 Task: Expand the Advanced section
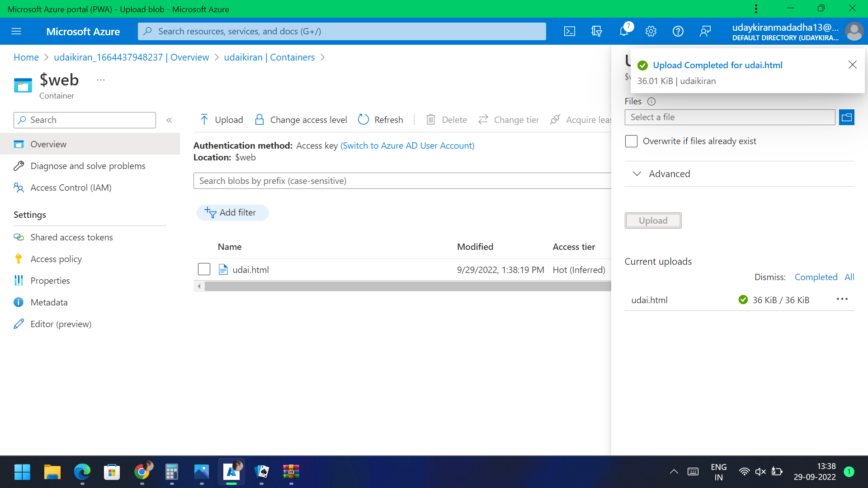click(669, 174)
